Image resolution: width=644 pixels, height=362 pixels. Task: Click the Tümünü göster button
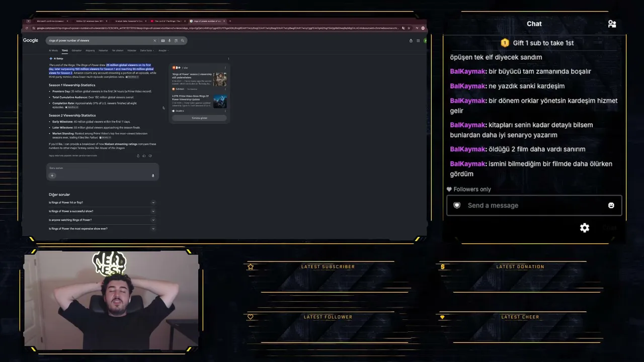click(x=199, y=118)
